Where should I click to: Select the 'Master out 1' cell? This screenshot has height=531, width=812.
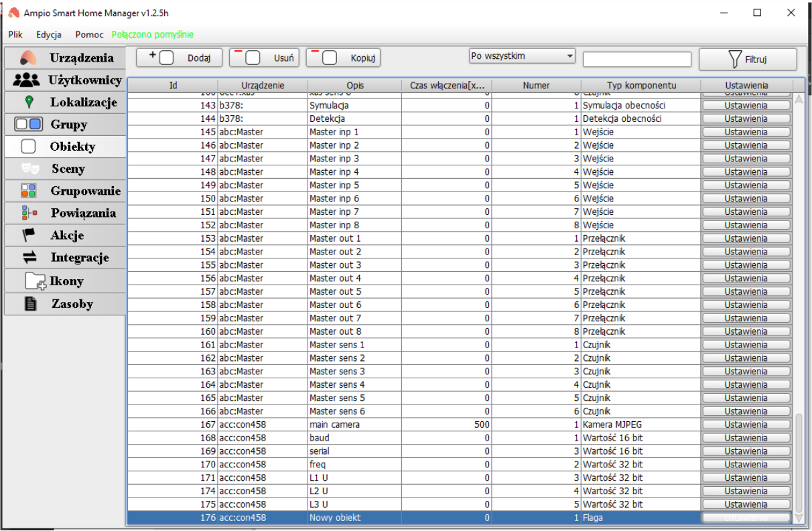pos(355,238)
